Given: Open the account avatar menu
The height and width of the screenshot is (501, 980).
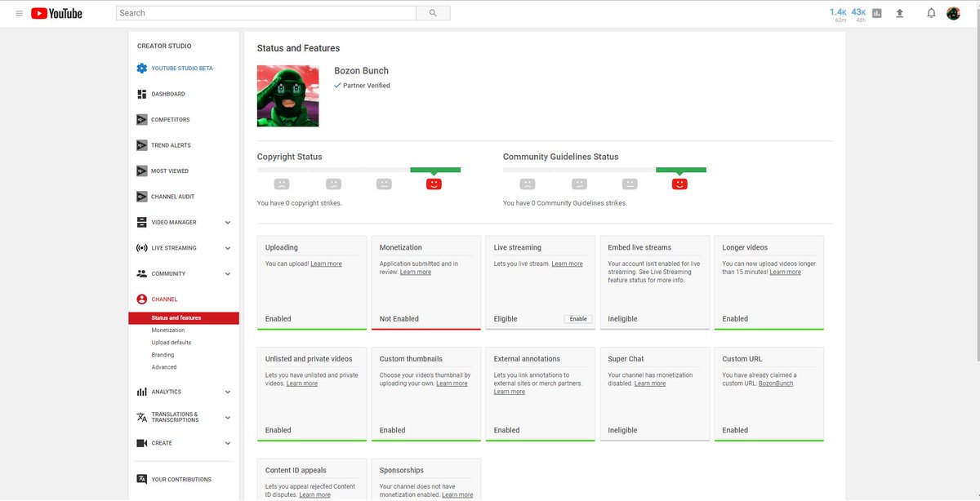Looking at the screenshot, I should tap(953, 13).
